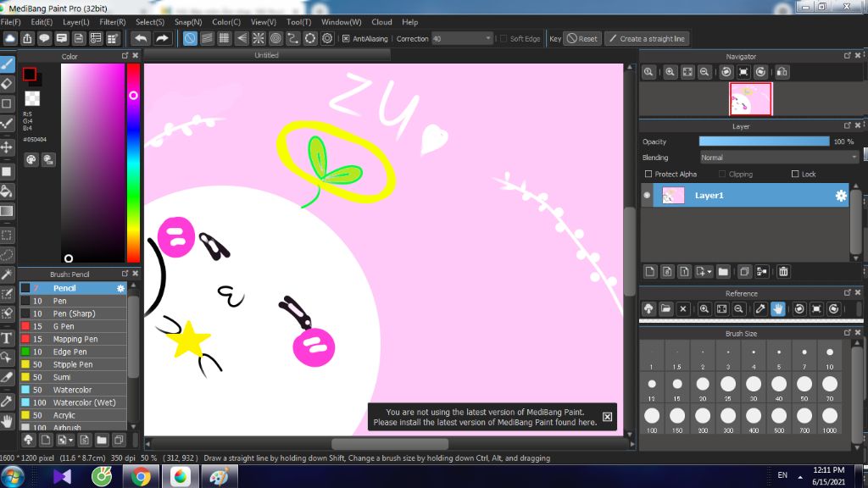868x488 pixels.
Task: Enable the radial snap
Action: (x=259, y=39)
